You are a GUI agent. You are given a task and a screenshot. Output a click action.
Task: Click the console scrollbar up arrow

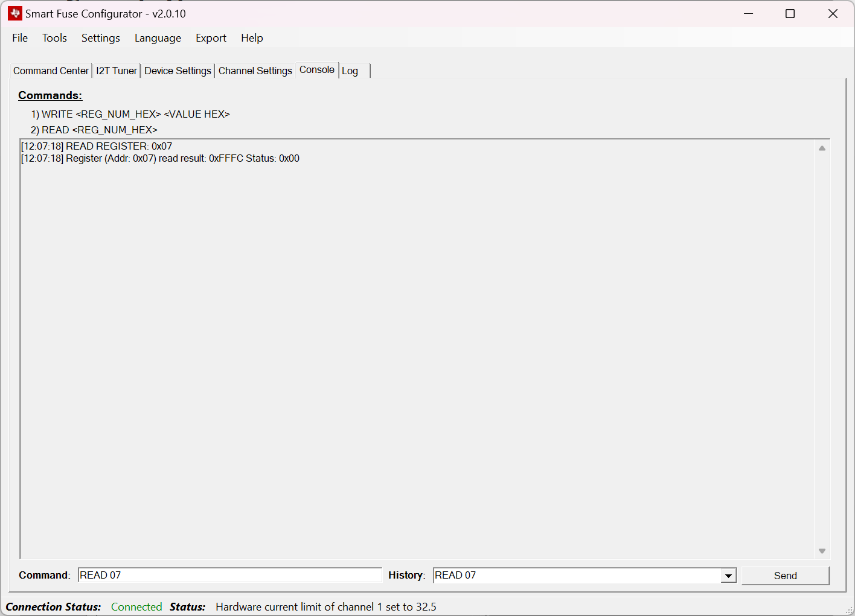tap(822, 147)
